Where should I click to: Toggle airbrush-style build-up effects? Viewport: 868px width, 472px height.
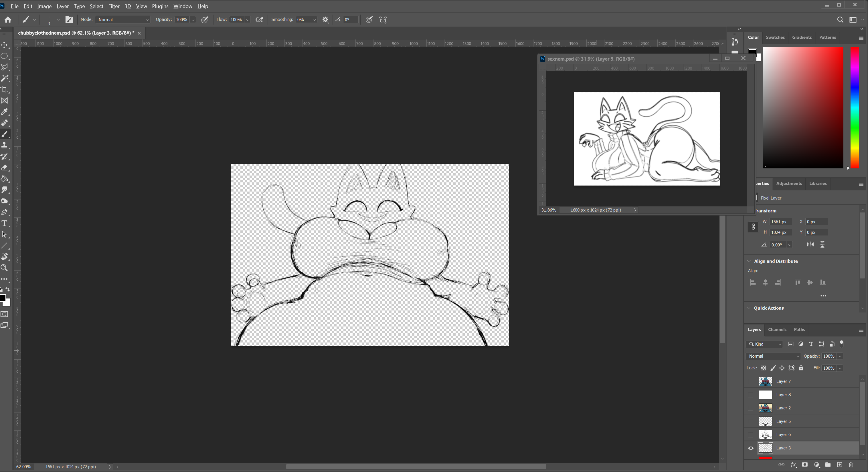pos(259,20)
